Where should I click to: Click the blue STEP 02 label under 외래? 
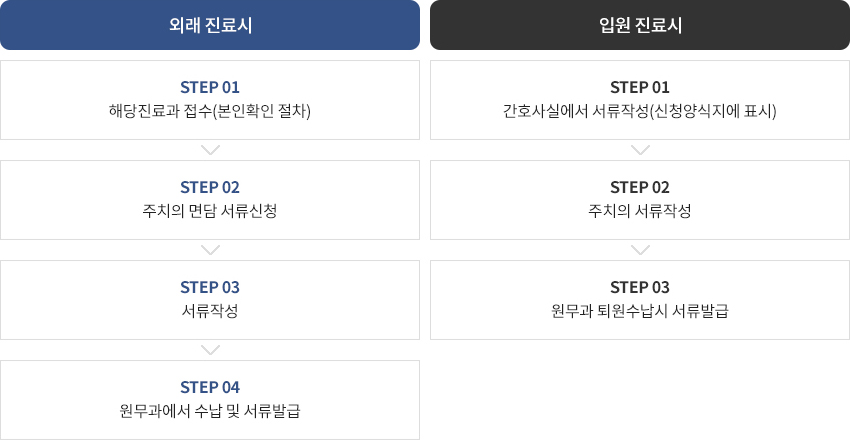pos(210,187)
